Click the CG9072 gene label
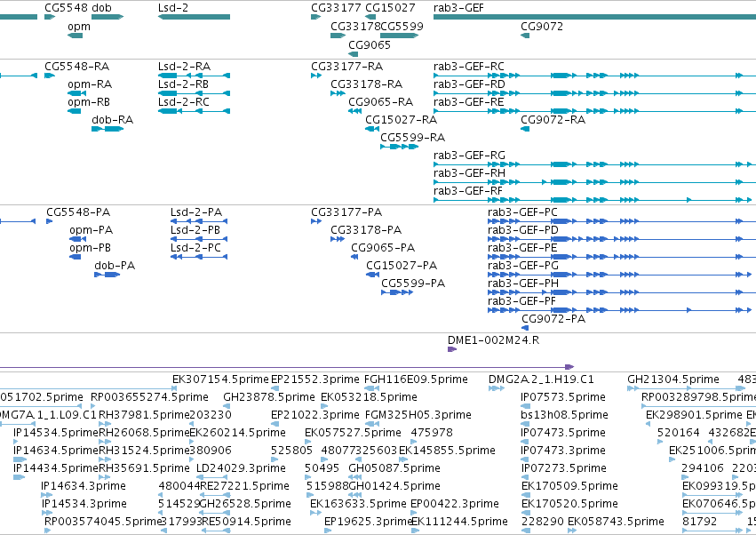Image resolution: width=756 pixels, height=535 pixels. [542, 26]
